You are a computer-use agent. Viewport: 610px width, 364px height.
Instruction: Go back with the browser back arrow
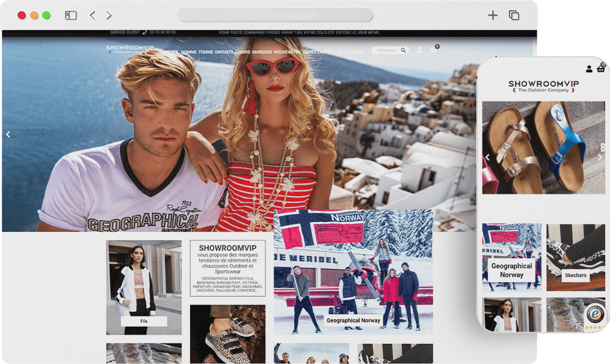click(92, 15)
